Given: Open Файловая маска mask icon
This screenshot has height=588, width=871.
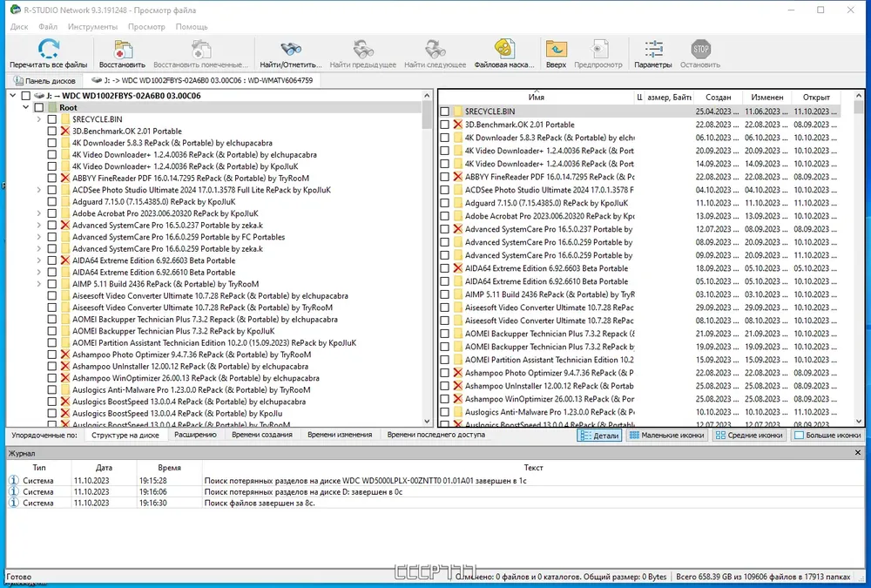Looking at the screenshot, I should [504, 49].
